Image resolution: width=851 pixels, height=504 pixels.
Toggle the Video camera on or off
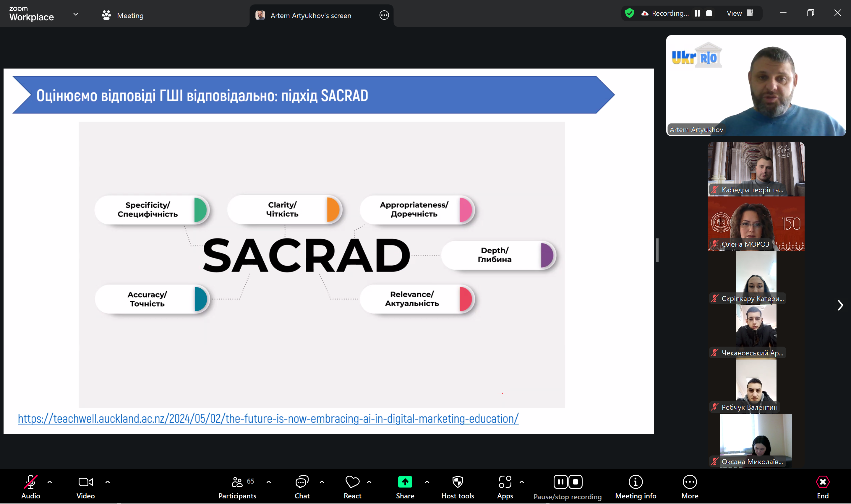[x=85, y=482]
